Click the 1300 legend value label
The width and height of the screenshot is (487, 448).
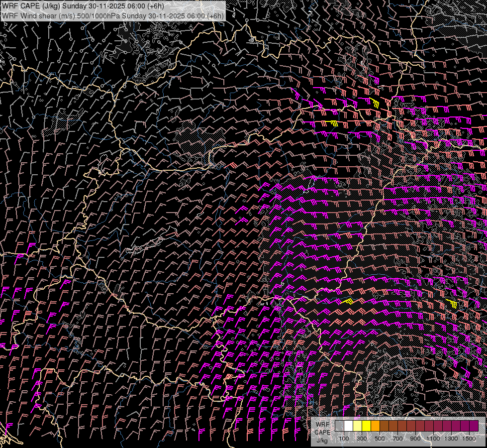click(451, 439)
